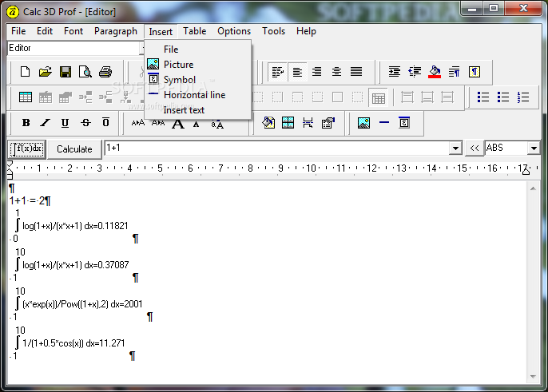The width and height of the screenshot is (548, 392).
Task: Click the left-to-right text flow icon
Action: pyautogui.click(x=277, y=72)
